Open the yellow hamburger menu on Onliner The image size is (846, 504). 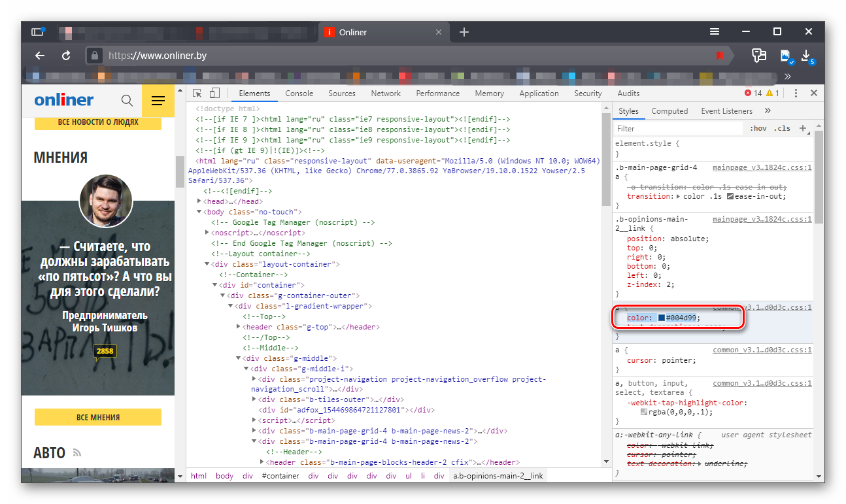[x=158, y=100]
